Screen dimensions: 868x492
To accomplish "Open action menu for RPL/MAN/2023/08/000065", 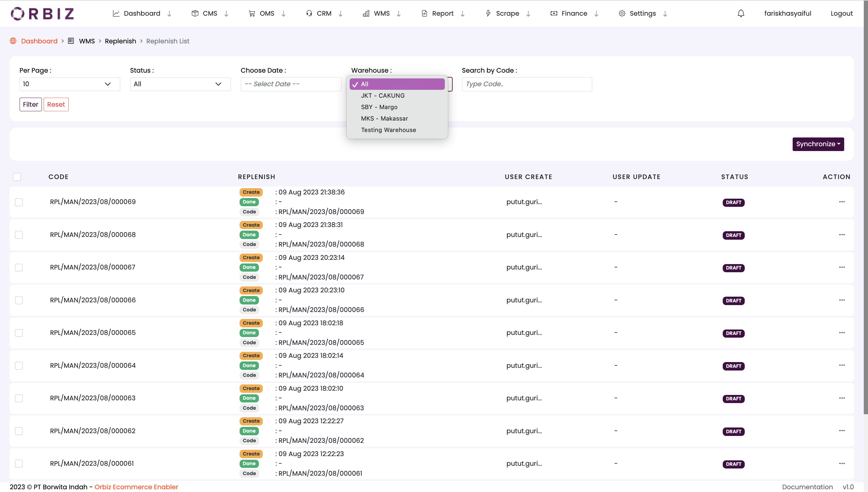I will tap(842, 333).
